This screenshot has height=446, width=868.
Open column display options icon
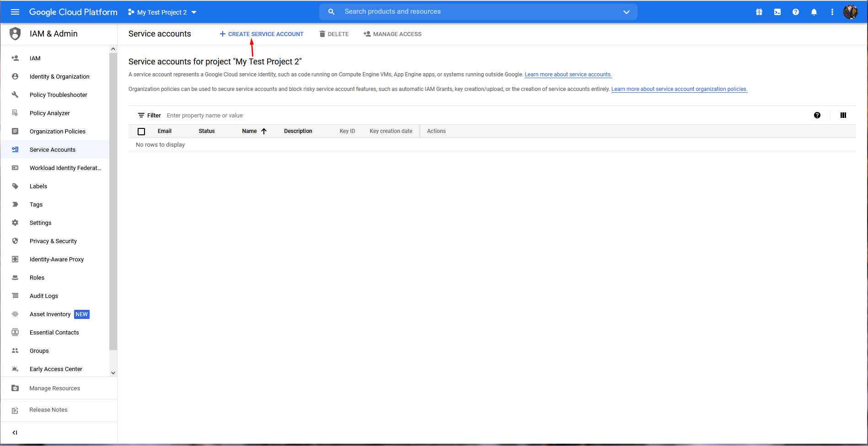[843, 115]
